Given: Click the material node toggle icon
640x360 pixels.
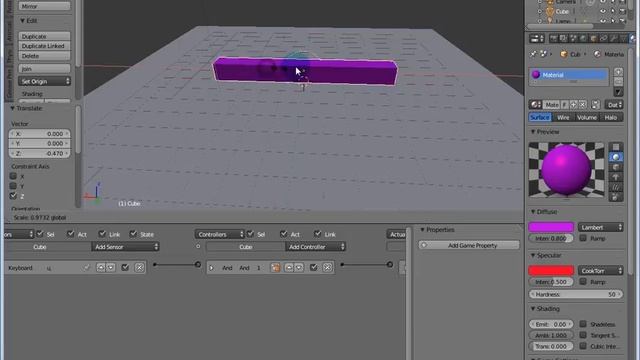Looking at the screenshot, I should tap(596, 105).
